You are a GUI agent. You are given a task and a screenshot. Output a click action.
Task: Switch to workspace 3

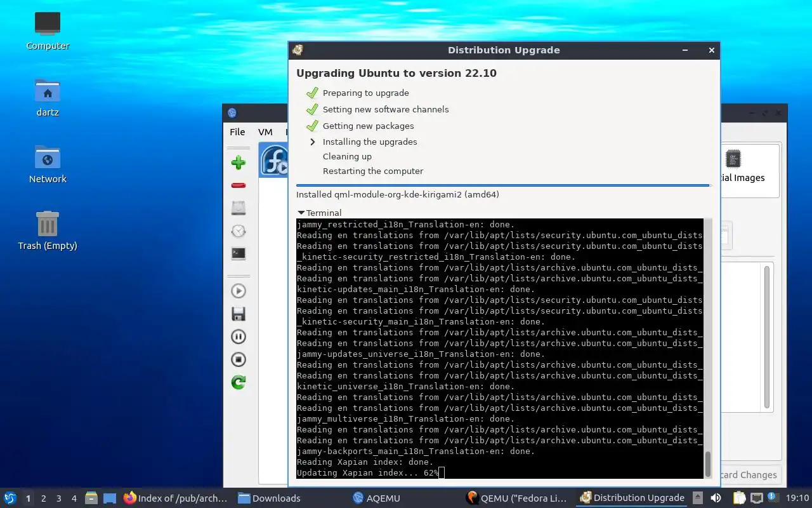coord(59,498)
